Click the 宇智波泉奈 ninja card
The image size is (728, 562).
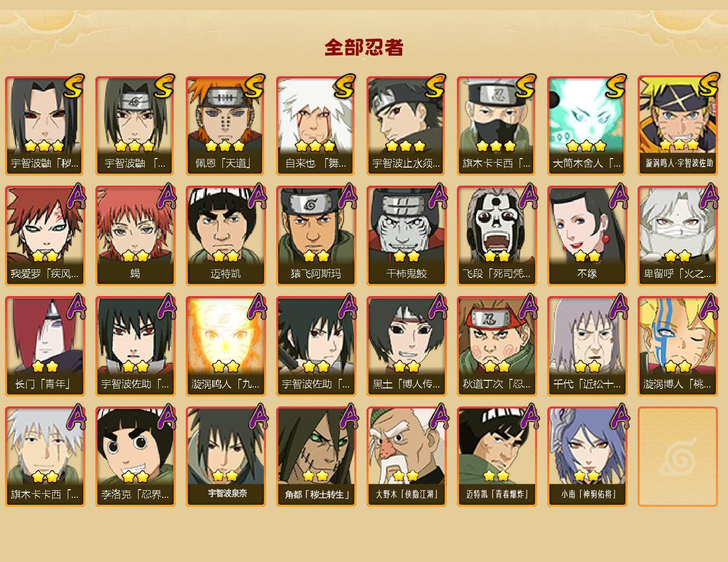[x=225, y=457]
